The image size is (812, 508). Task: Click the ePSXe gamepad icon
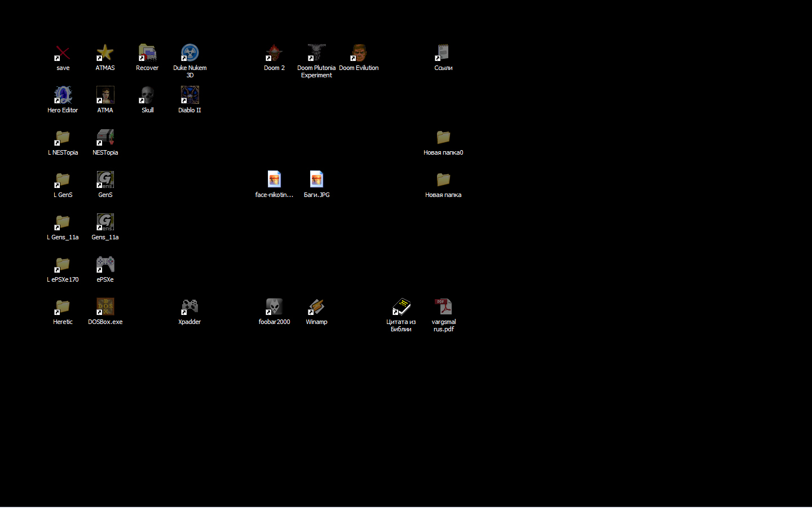pyautogui.click(x=105, y=265)
